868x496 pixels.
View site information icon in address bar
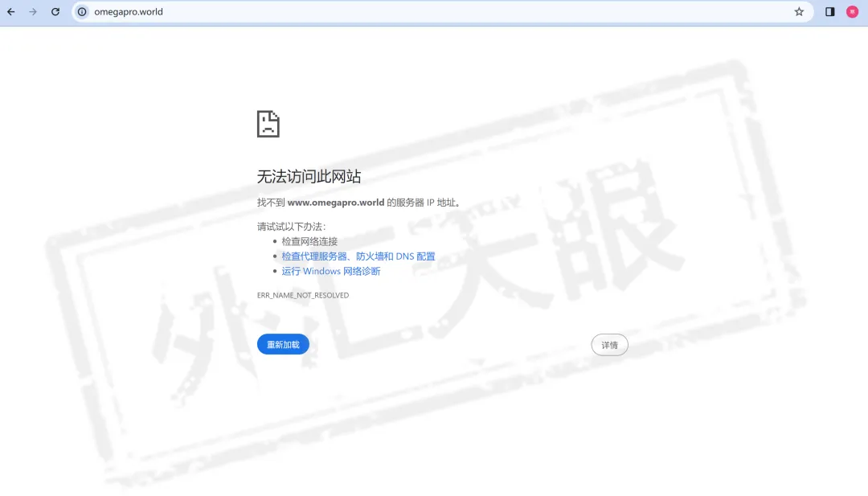(82, 11)
